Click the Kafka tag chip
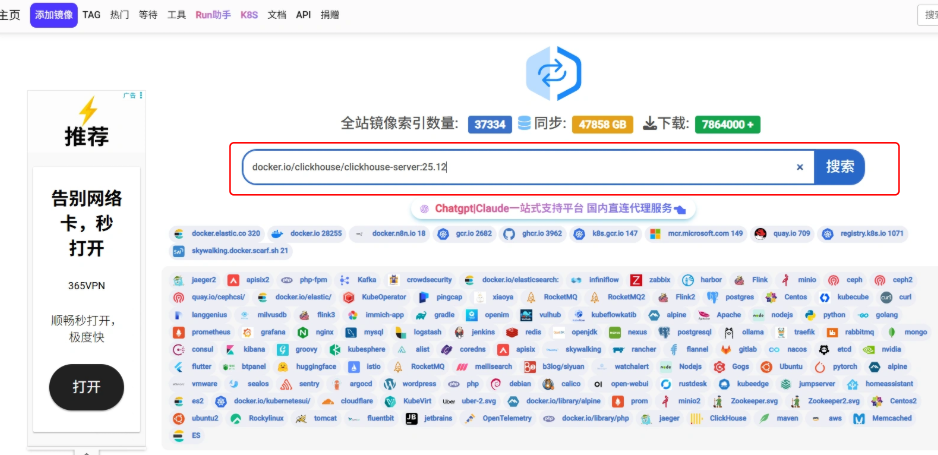Viewport: 938px width, 455px height. pyautogui.click(x=358, y=279)
